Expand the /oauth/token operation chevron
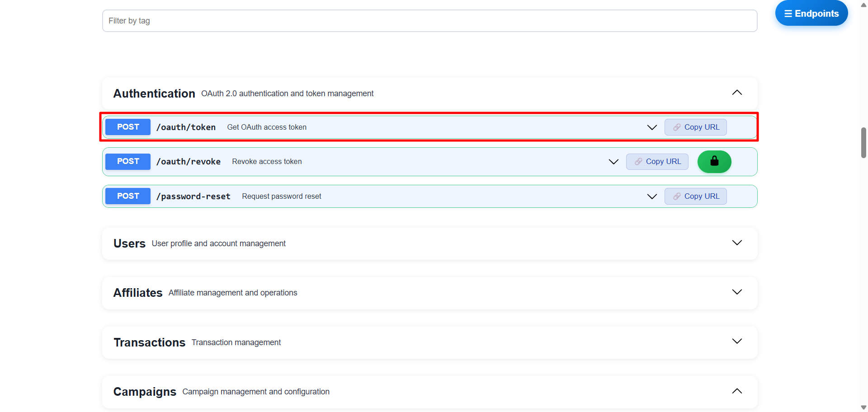868x412 pixels. click(x=651, y=127)
